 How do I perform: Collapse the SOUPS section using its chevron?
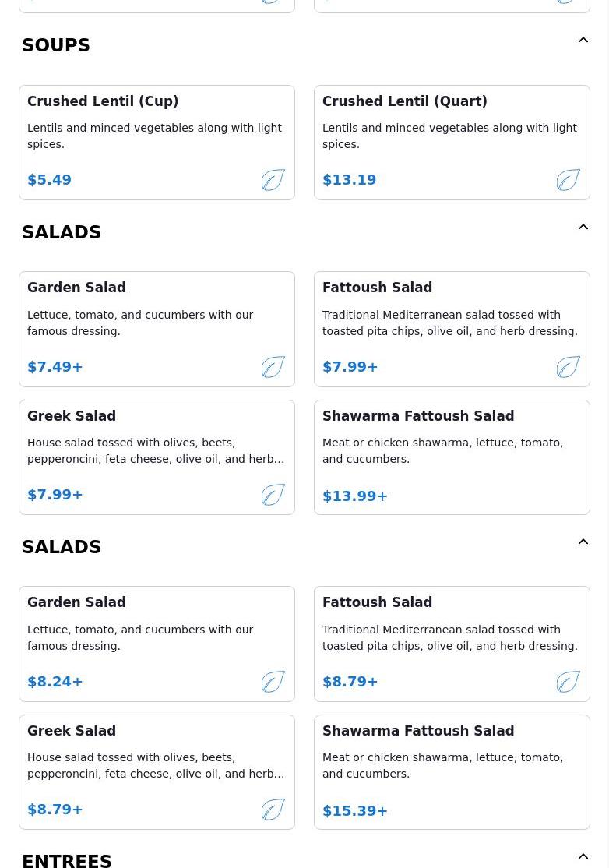(583, 41)
